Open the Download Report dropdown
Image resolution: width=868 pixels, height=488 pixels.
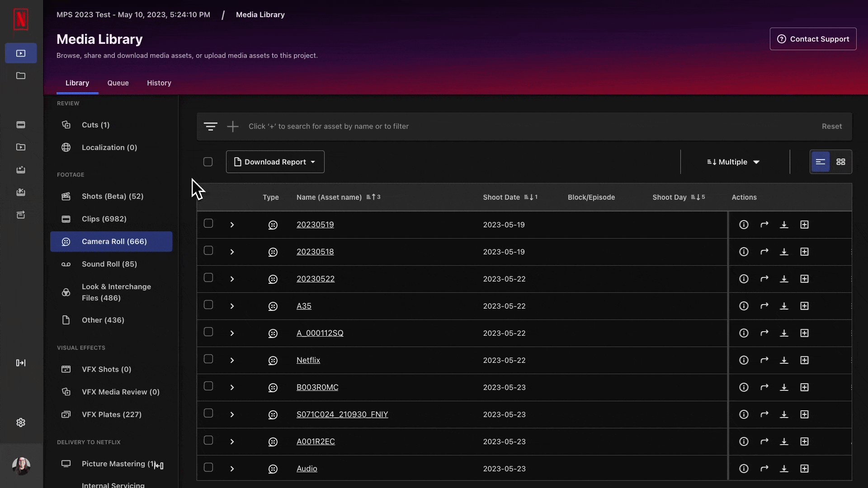pos(275,162)
